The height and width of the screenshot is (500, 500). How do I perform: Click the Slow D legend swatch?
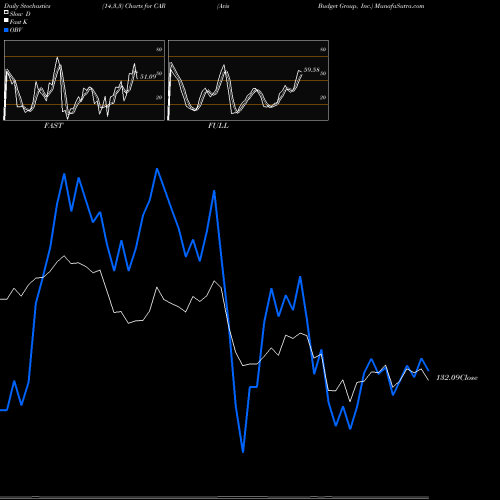point(6,12)
